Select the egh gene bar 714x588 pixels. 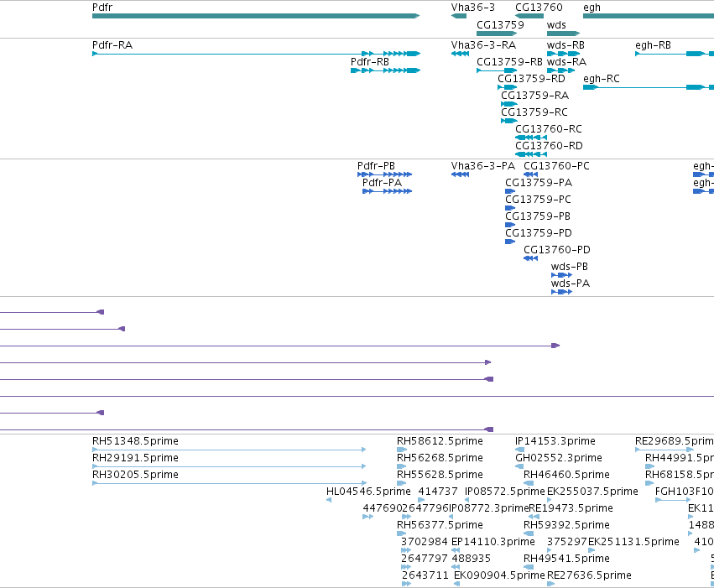coord(649,16)
